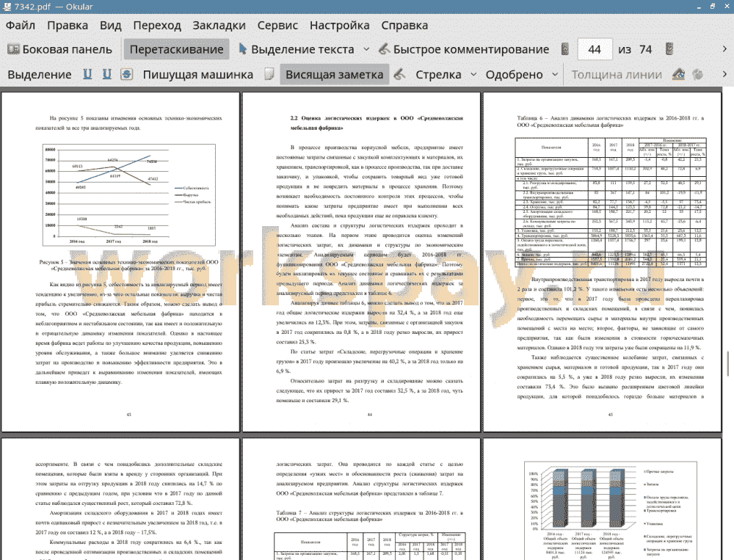Expand the Стрелка shape dropdown
Screen dimensions: 734x560
point(473,74)
